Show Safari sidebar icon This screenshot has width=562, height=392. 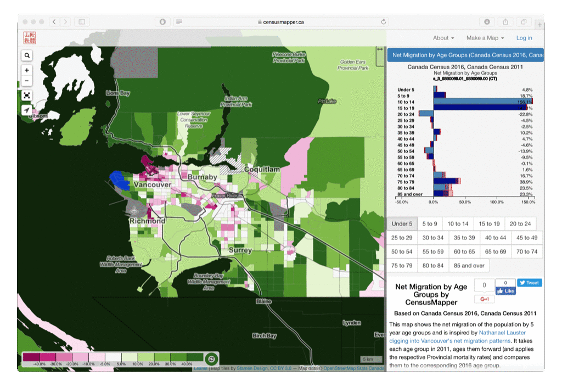pos(82,22)
